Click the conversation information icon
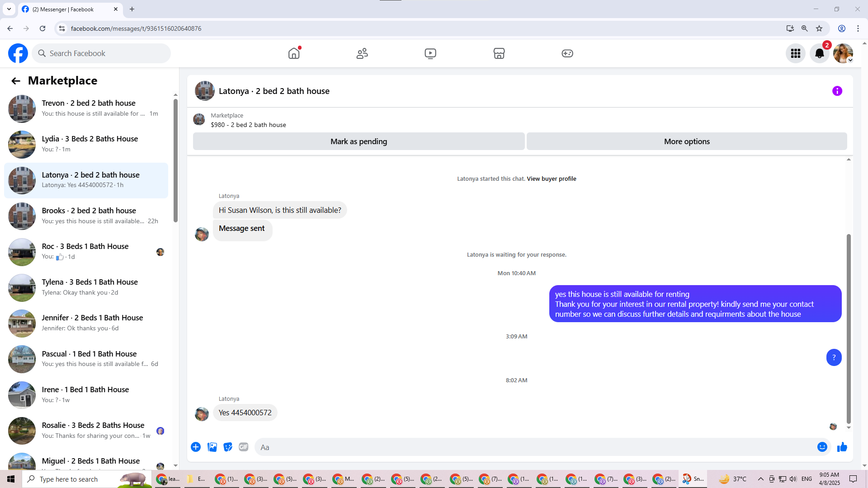This screenshot has height=488, width=868. coord(837,91)
